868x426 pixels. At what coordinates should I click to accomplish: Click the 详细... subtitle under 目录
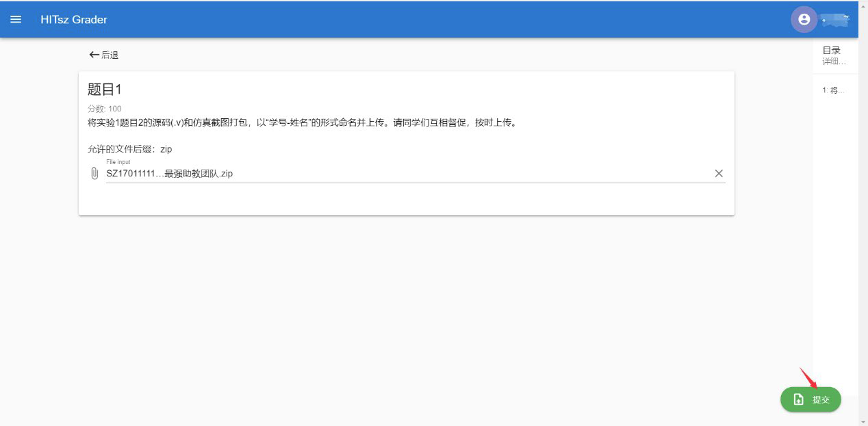pos(834,62)
